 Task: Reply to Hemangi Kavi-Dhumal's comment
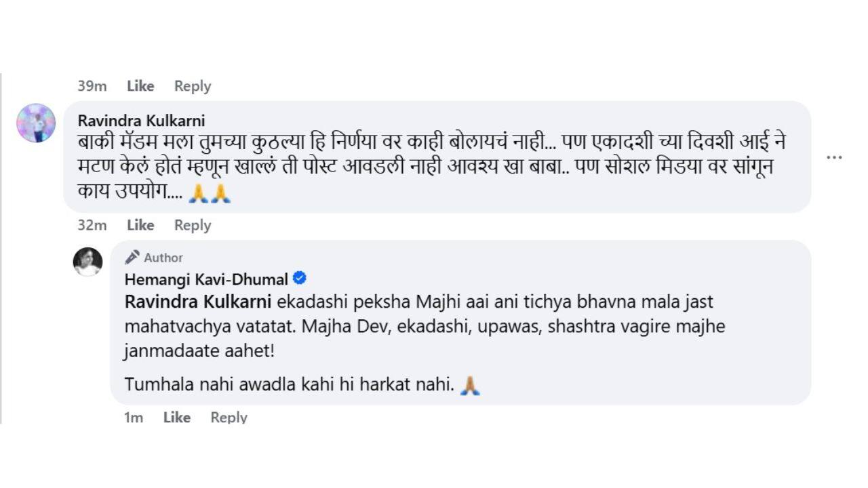229,417
